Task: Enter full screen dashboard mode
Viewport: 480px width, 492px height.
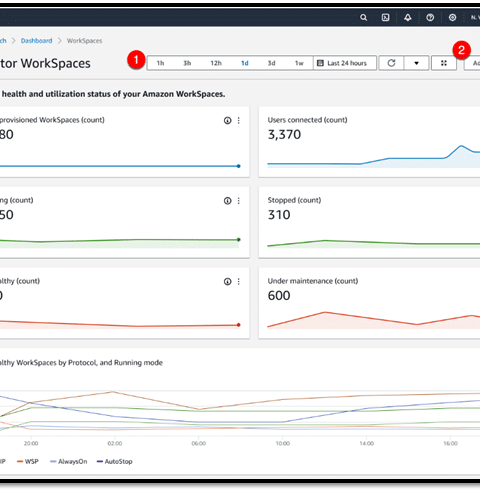Action: (x=444, y=63)
